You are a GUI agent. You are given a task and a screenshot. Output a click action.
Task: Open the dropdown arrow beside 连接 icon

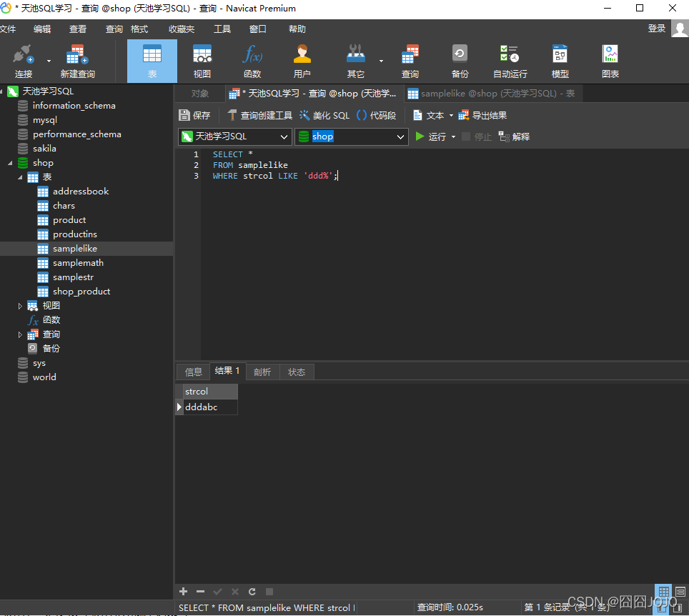[49, 61]
